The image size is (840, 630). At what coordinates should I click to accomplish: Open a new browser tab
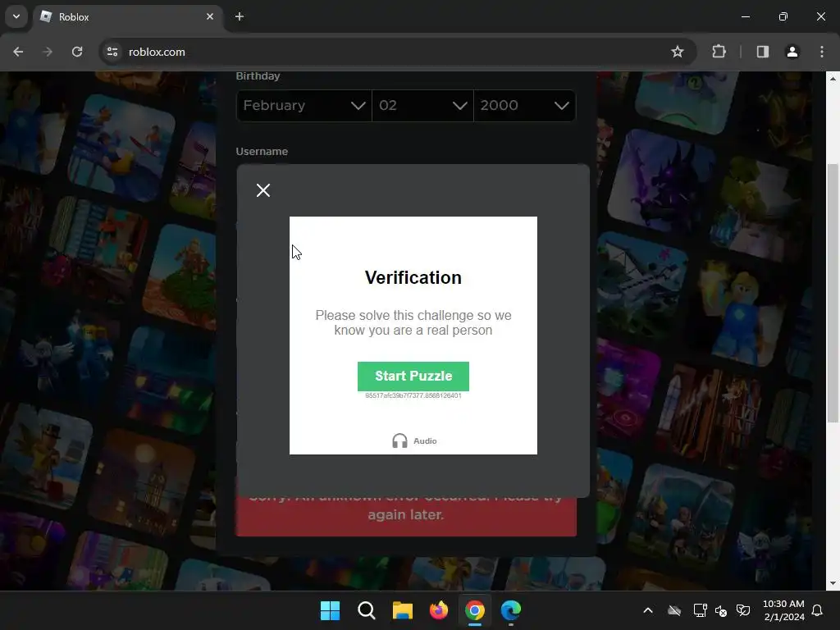pyautogui.click(x=240, y=17)
